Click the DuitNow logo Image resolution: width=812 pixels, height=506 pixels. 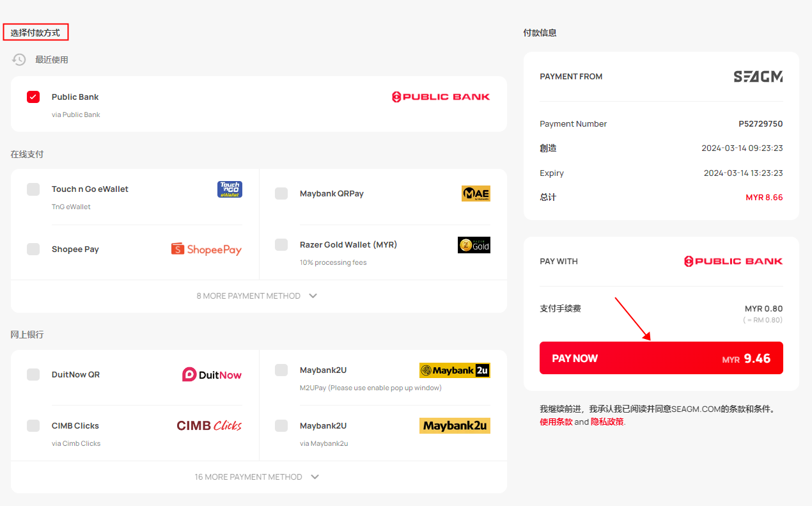(212, 375)
